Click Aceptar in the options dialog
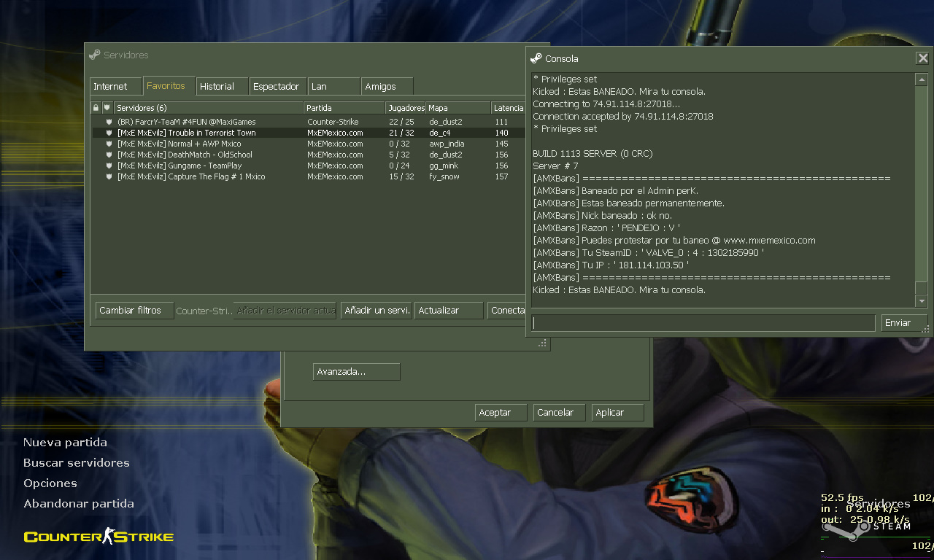934x560 pixels. [501, 412]
